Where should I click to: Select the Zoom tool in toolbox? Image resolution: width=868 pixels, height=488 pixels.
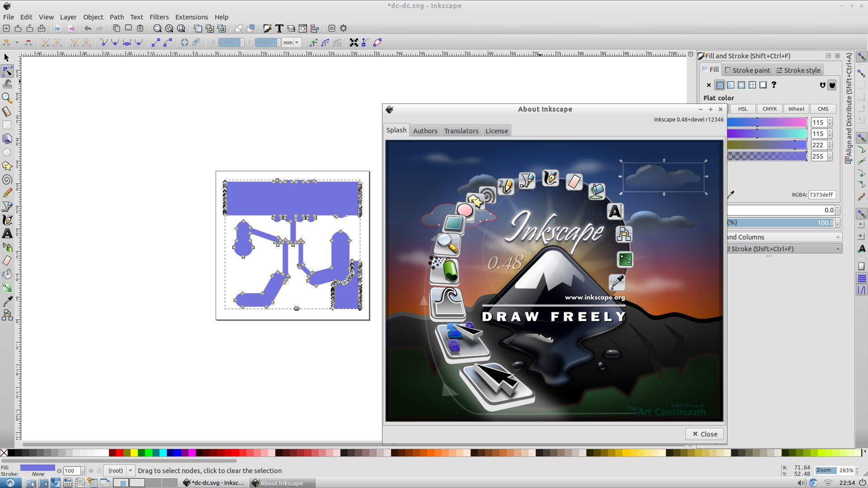(7, 98)
